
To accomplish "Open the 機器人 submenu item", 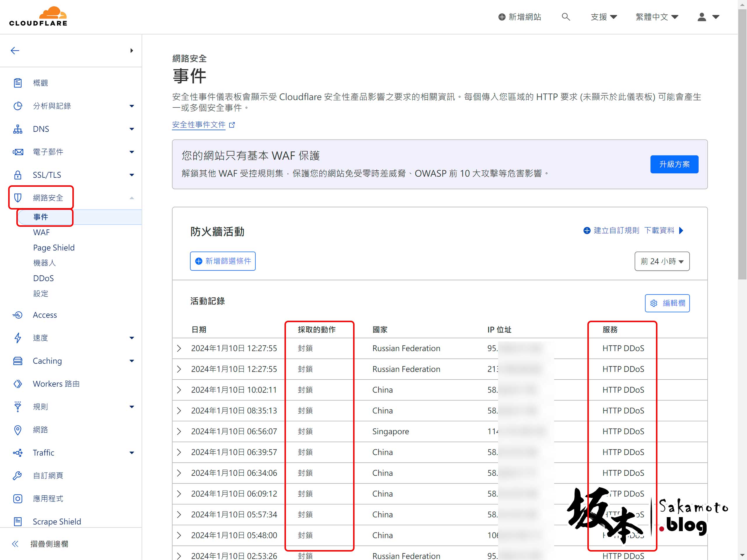I will coord(45,263).
